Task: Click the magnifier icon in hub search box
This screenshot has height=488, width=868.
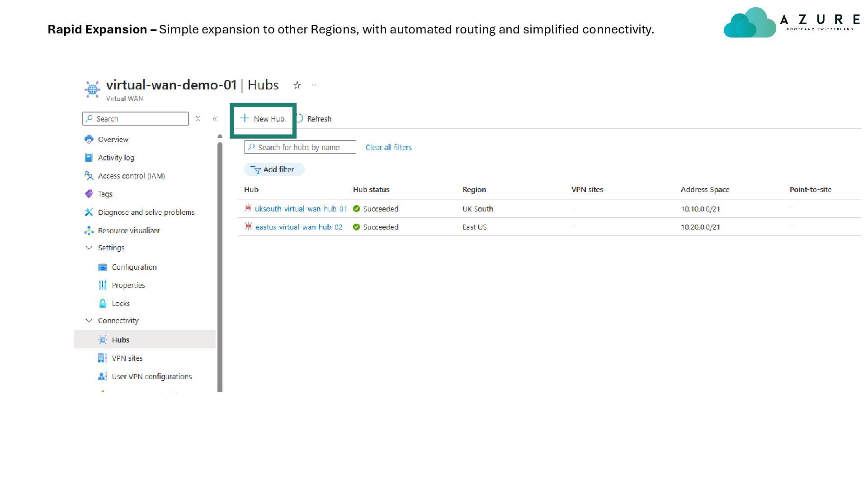Action: pyautogui.click(x=251, y=147)
